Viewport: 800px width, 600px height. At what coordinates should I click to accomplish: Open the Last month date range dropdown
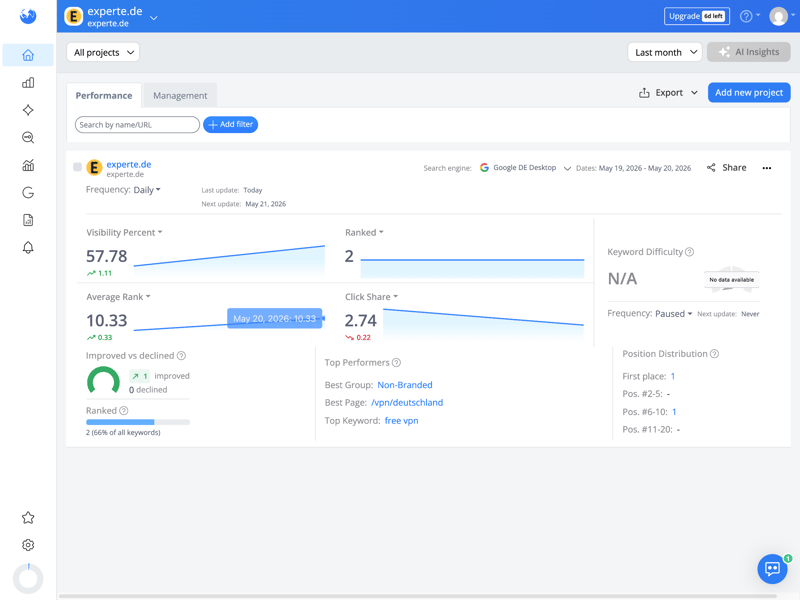[x=665, y=52]
